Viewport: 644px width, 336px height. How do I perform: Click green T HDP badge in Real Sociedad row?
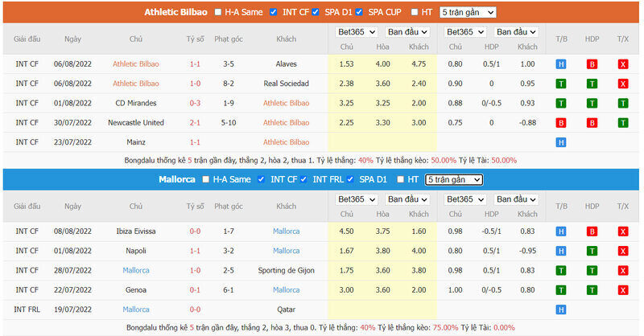(x=592, y=84)
